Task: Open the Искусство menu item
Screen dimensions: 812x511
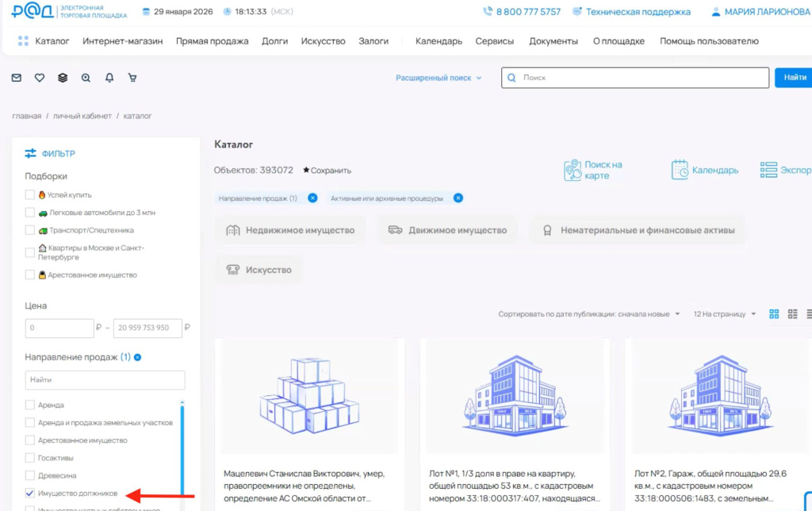Action: coord(323,41)
